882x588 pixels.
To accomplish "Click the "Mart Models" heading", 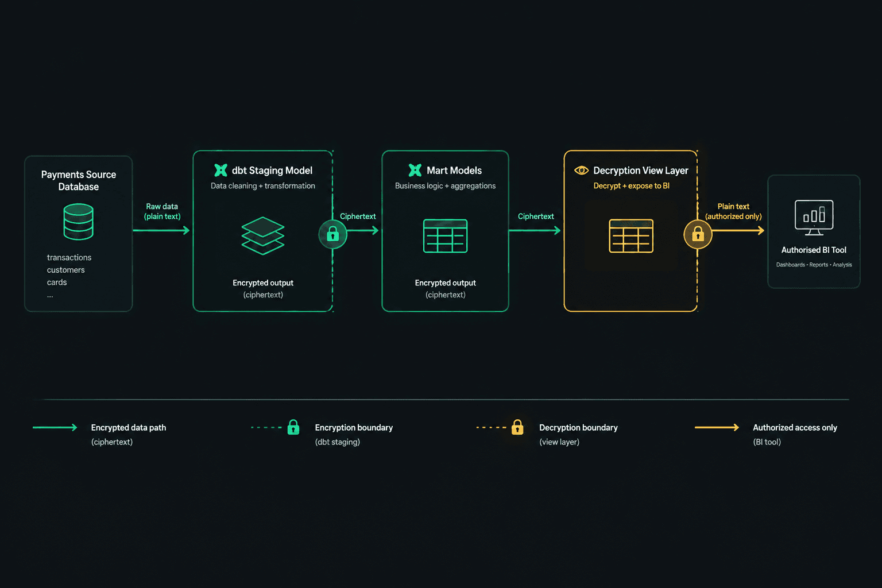I will pyautogui.click(x=454, y=171).
